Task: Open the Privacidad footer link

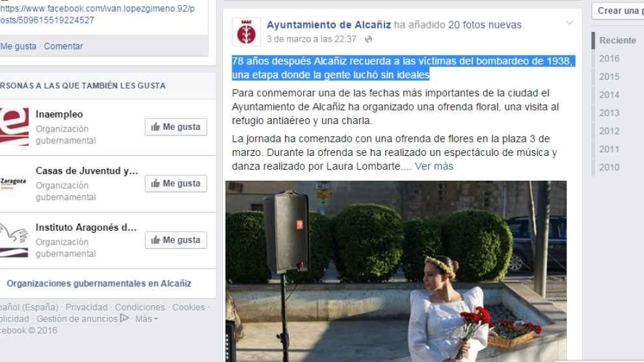Action: pyautogui.click(x=87, y=307)
